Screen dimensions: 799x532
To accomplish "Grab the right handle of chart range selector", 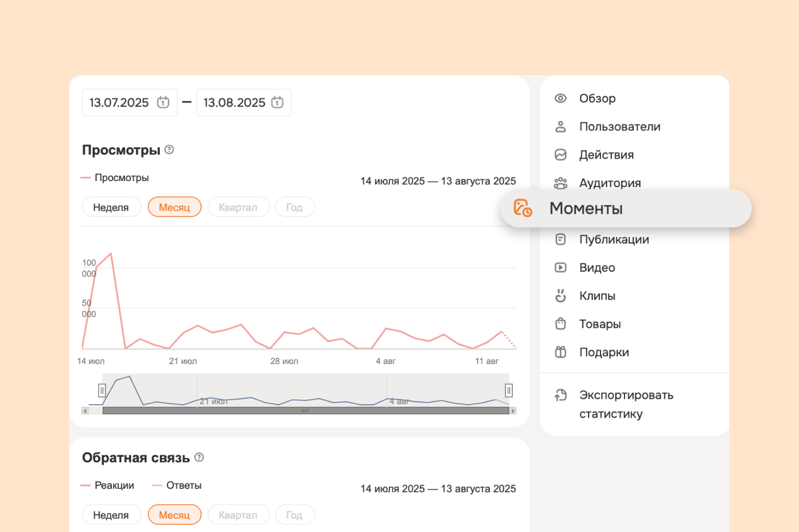I will (x=509, y=390).
